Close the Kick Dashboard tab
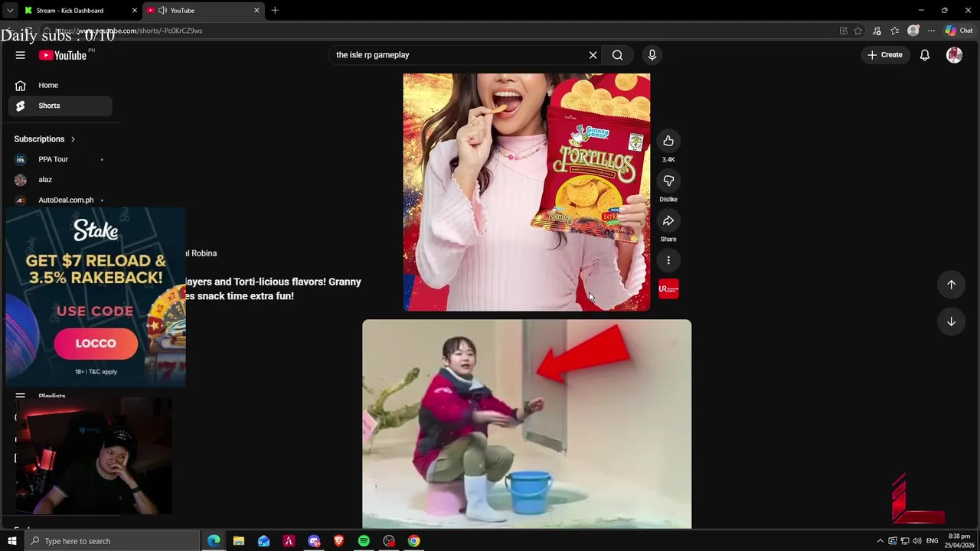The image size is (980, 551). coord(135,11)
